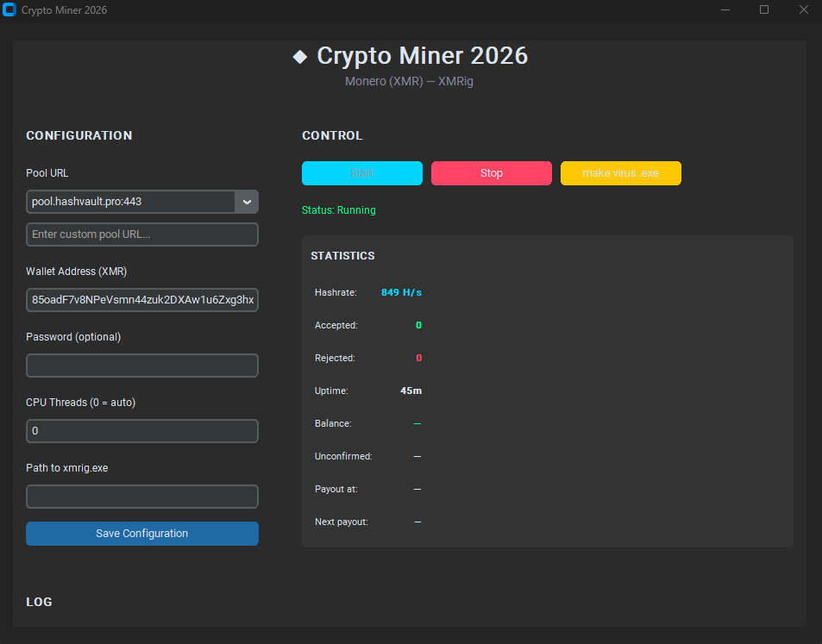
Task: Click the STATISTICS panel header
Action: coord(342,255)
